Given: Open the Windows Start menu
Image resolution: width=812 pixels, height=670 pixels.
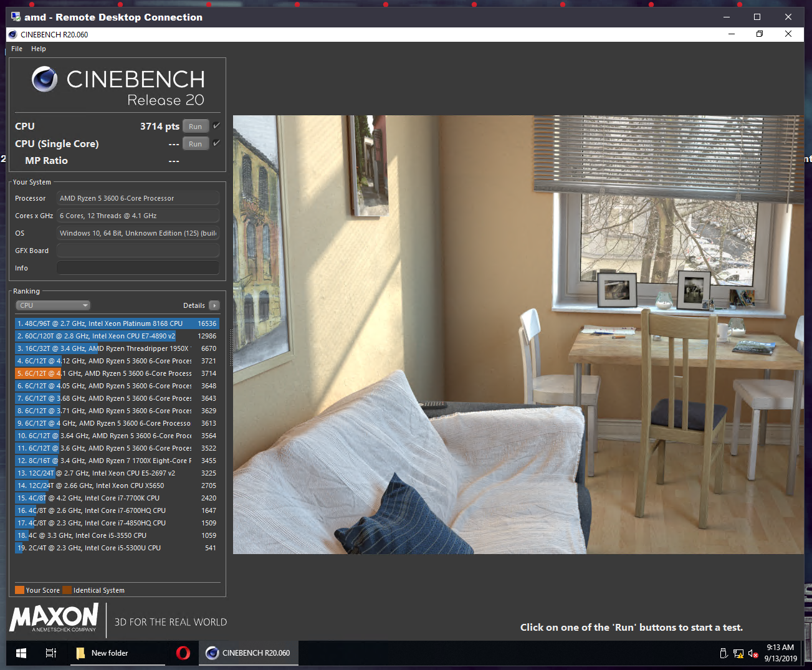Looking at the screenshot, I should click(x=21, y=653).
